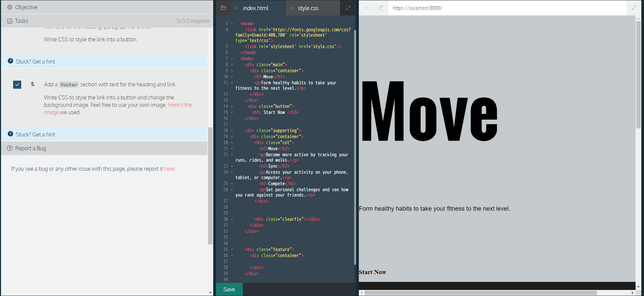Refresh the browser preview

pos(381,8)
